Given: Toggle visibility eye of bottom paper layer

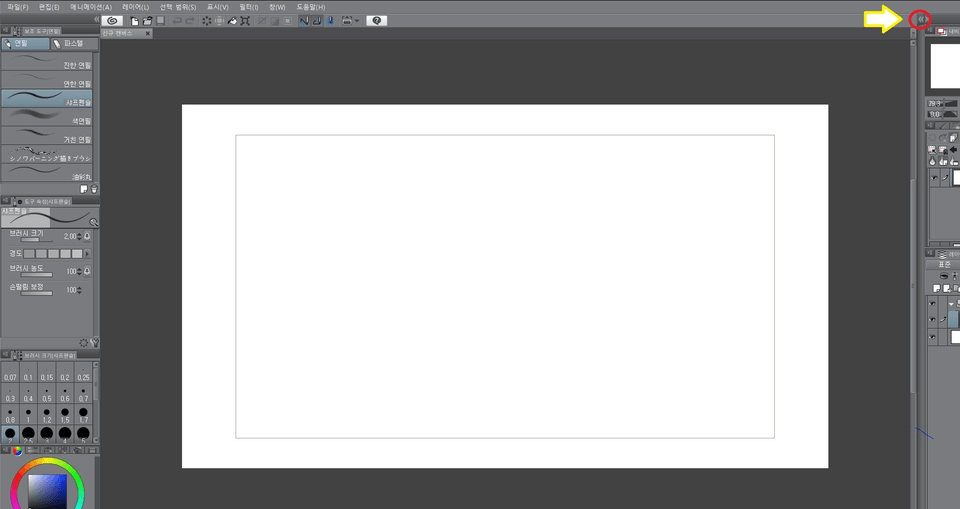Looking at the screenshot, I should click(932, 337).
